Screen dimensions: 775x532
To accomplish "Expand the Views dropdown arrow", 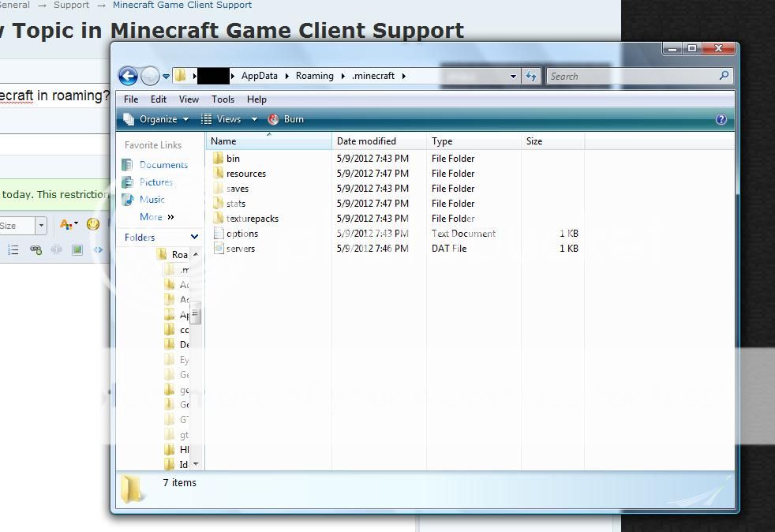I will coord(254,119).
